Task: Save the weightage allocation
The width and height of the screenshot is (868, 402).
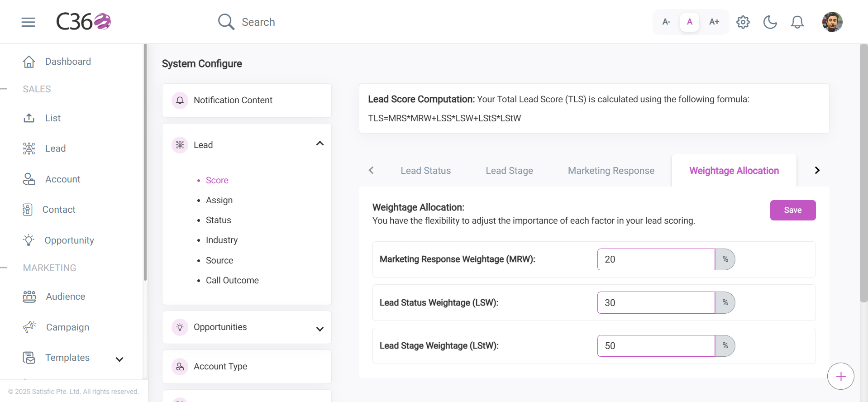Action: tap(793, 210)
